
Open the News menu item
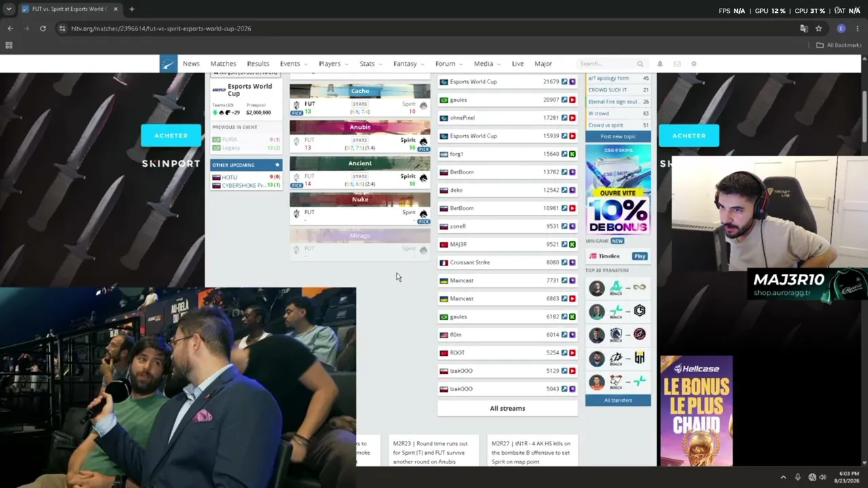tap(191, 64)
